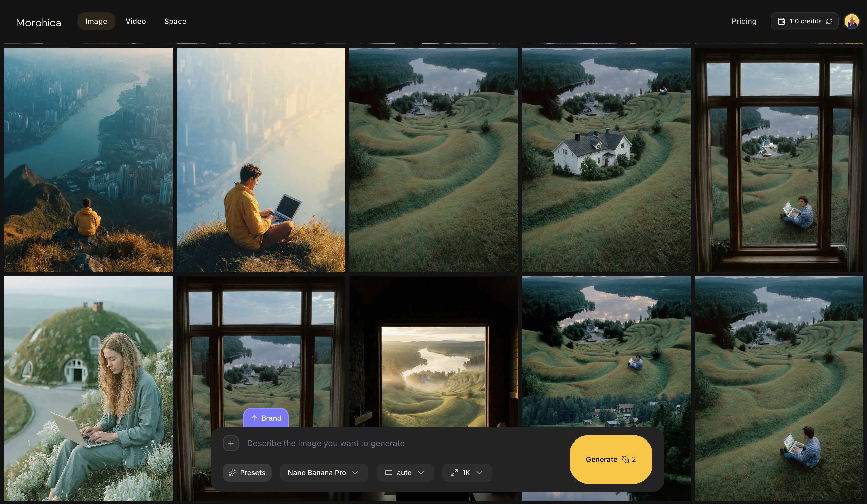
Task: Expand the Nano Banana Pro model dropdown
Action: (x=323, y=473)
